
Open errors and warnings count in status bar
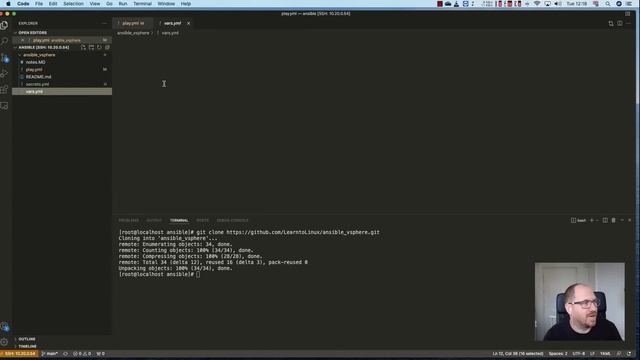tap(82, 354)
